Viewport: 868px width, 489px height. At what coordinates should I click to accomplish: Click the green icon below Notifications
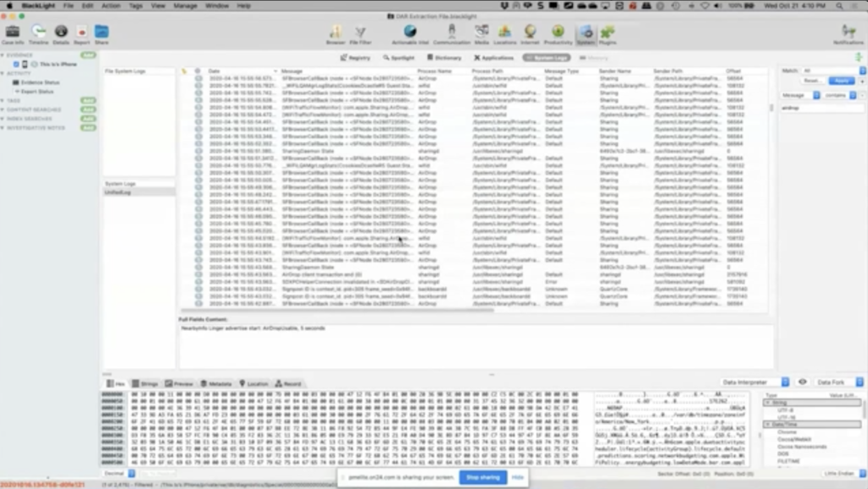point(858,58)
